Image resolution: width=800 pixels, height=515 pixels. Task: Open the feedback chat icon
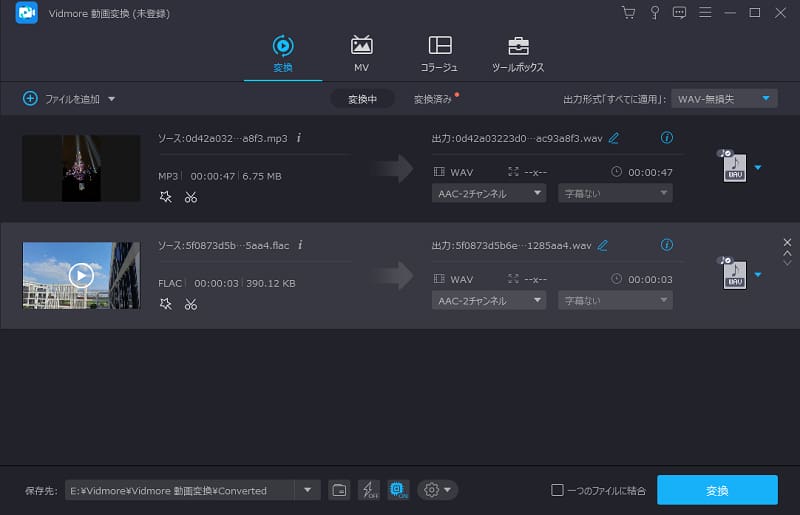pos(679,13)
